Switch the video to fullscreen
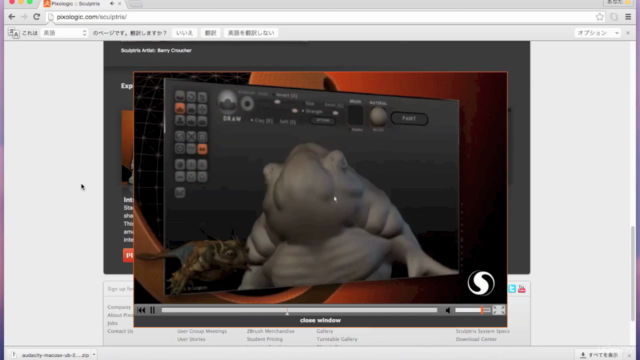 point(498,310)
